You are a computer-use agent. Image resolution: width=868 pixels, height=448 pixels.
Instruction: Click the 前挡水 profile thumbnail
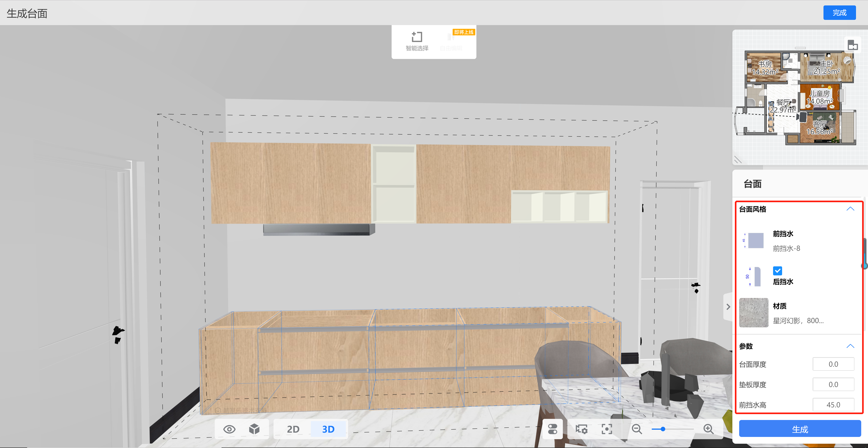coord(754,241)
